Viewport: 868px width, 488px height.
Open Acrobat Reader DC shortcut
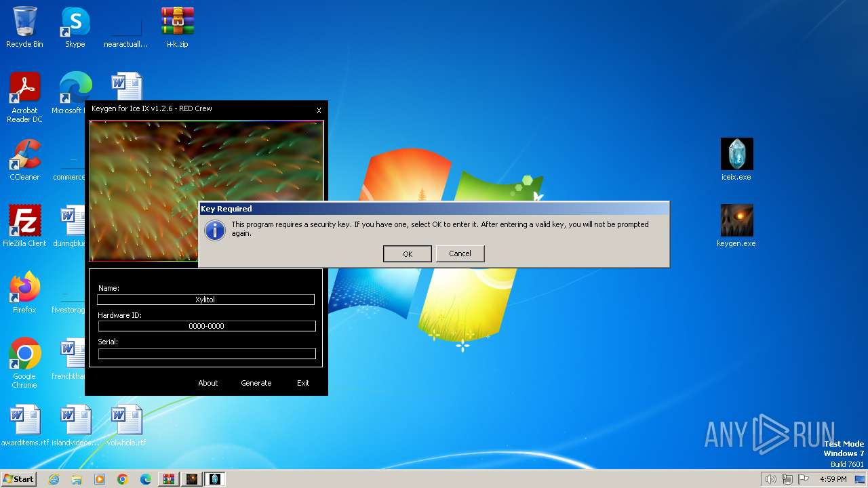pos(24,98)
